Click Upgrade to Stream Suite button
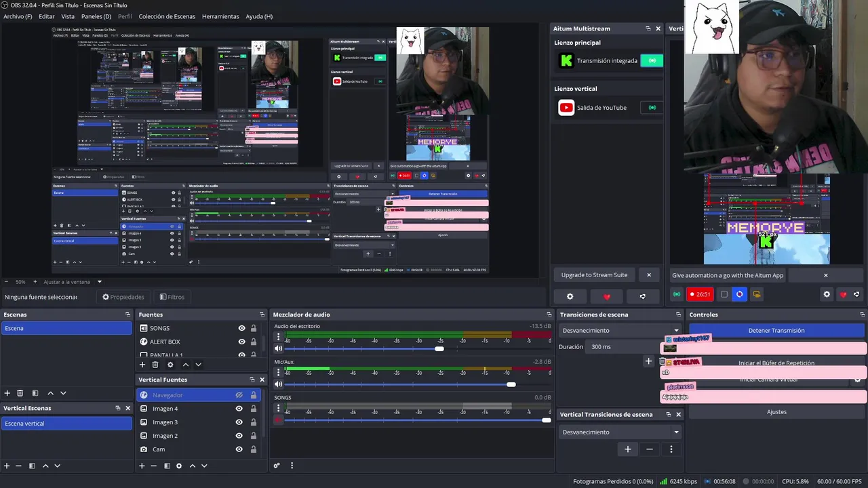 594,275
